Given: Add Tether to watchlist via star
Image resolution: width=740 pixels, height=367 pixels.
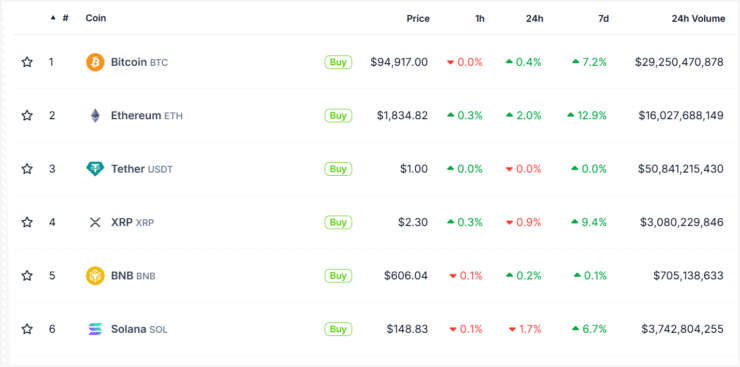Looking at the screenshot, I should click(x=27, y=168).
